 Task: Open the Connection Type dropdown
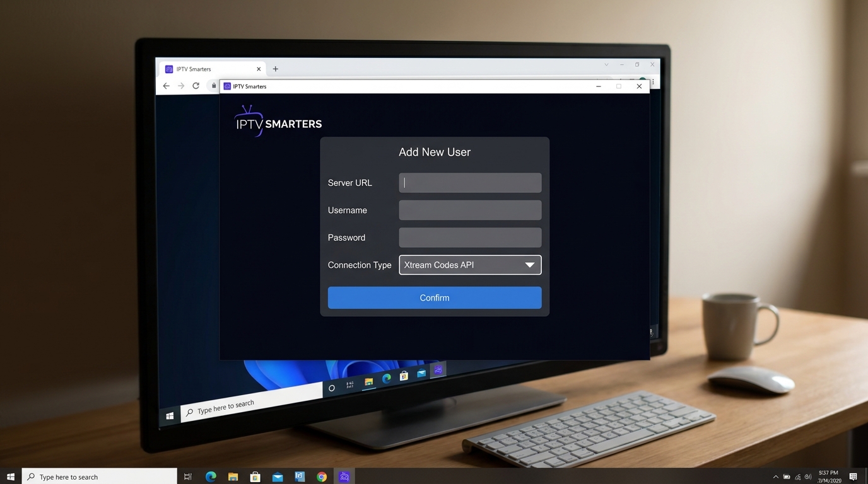470,265
